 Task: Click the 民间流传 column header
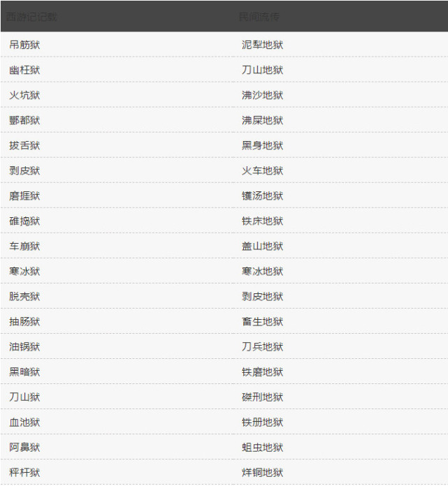point(259,17)
